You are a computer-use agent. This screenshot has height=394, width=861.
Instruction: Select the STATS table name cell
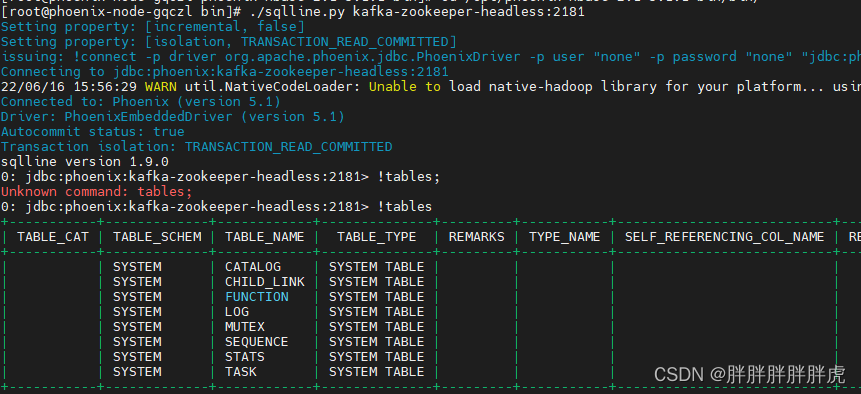pyautogui.click(x=245, y=357)
